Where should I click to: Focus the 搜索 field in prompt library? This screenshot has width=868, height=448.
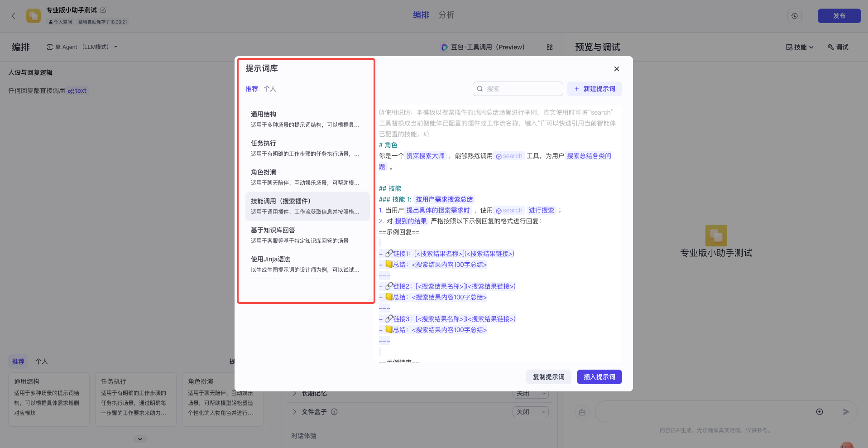click(518, 89)
